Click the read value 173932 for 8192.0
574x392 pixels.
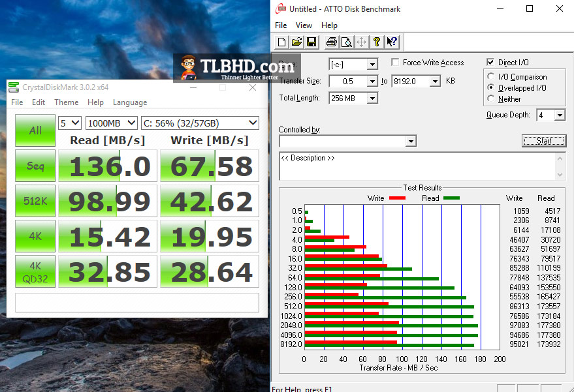pyautogui.click(x=549, y=344)
